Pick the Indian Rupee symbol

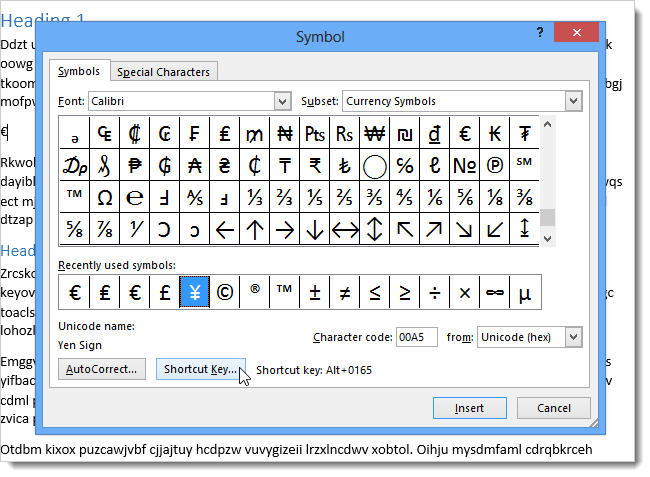click(315, 165)
